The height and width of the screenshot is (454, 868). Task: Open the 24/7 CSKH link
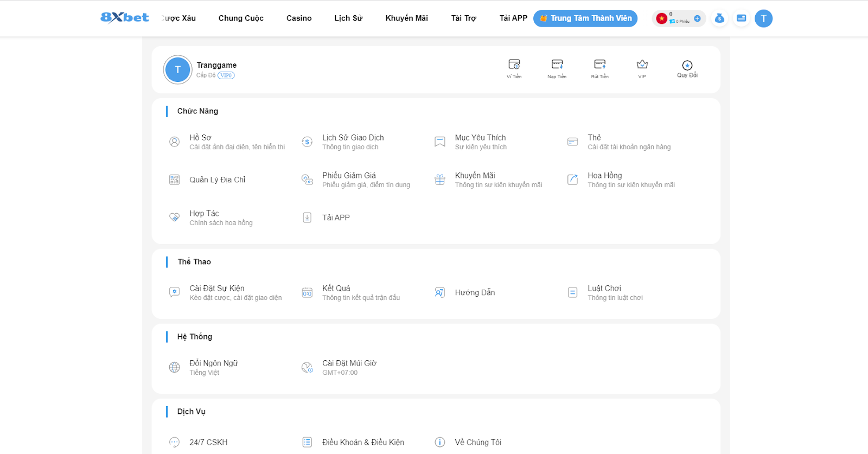(208, 443)
